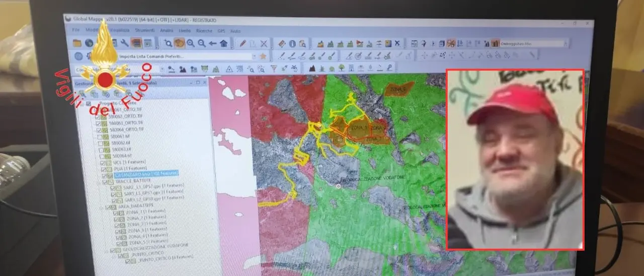Open the Configuration wrench icon
The width and height of the screenshot is (644, 276).
point(124,43)
